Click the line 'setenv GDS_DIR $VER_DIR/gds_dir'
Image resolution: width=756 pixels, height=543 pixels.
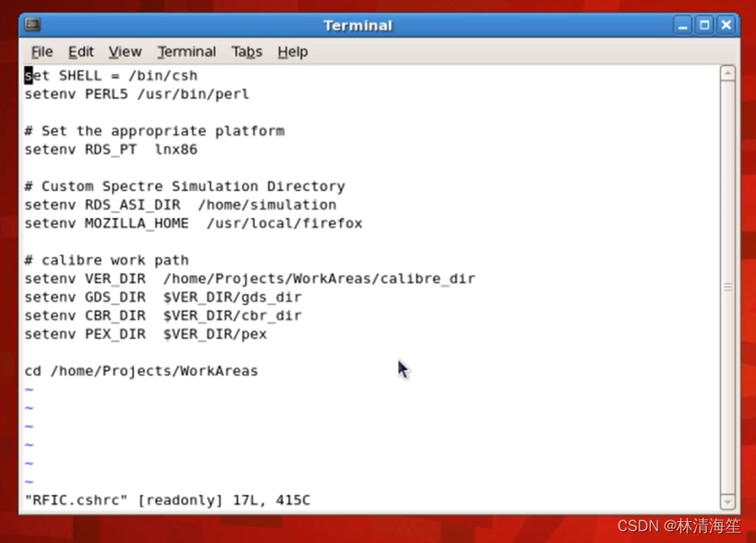(163, 298)
